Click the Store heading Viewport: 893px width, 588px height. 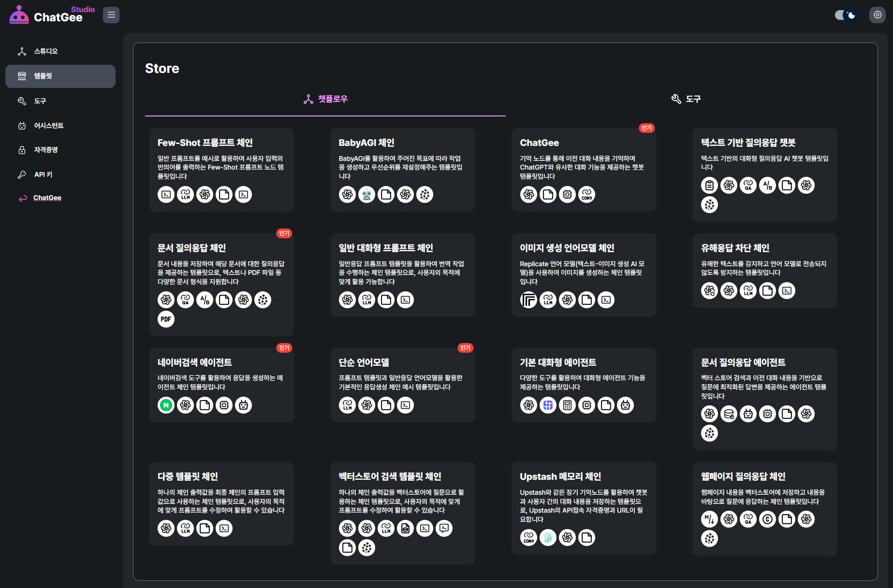[162, 69]
